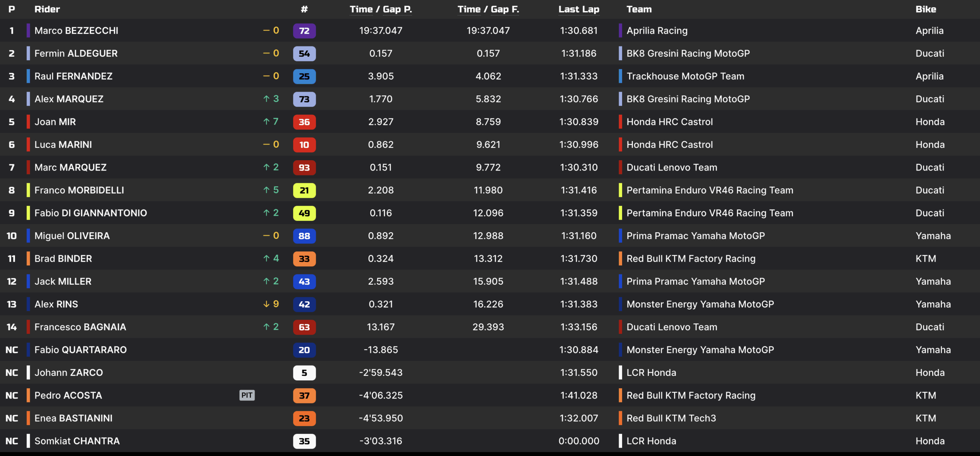Click the Rider column header
The width and height of the screenshot is (980, 456).
pyautogui.click(x=47, y=9)
